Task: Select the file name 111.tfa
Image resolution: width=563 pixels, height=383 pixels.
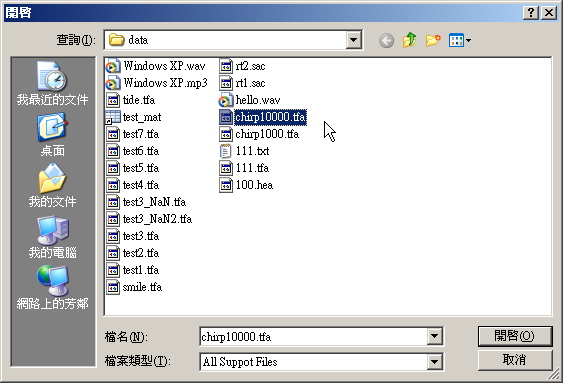Action: coord(252,168)
